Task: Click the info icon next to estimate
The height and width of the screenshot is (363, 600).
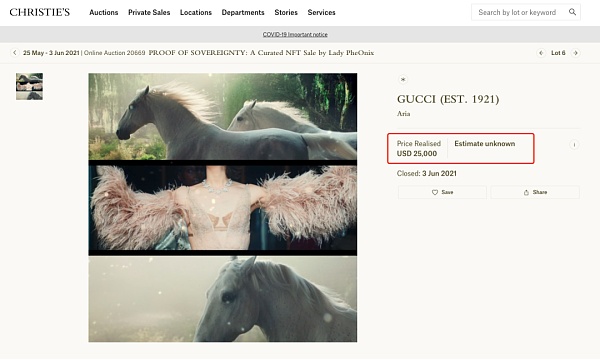Action: click(x=574, y=145)
